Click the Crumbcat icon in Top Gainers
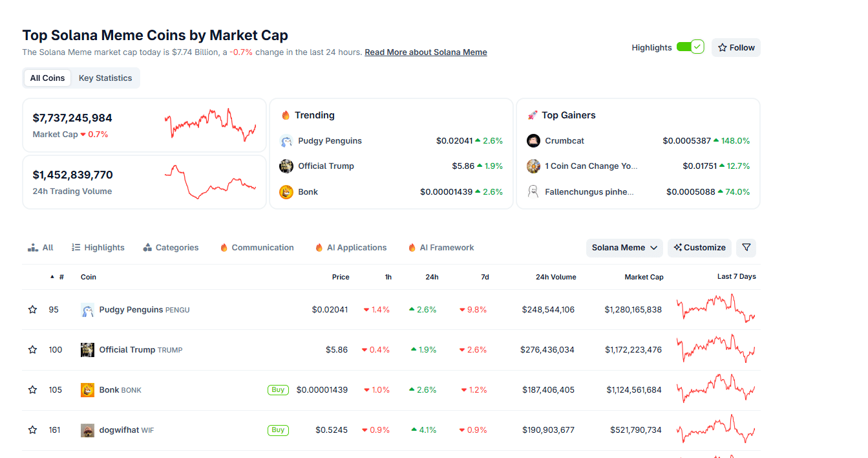This screenshot has width=868, height=458. coord(533,141)
